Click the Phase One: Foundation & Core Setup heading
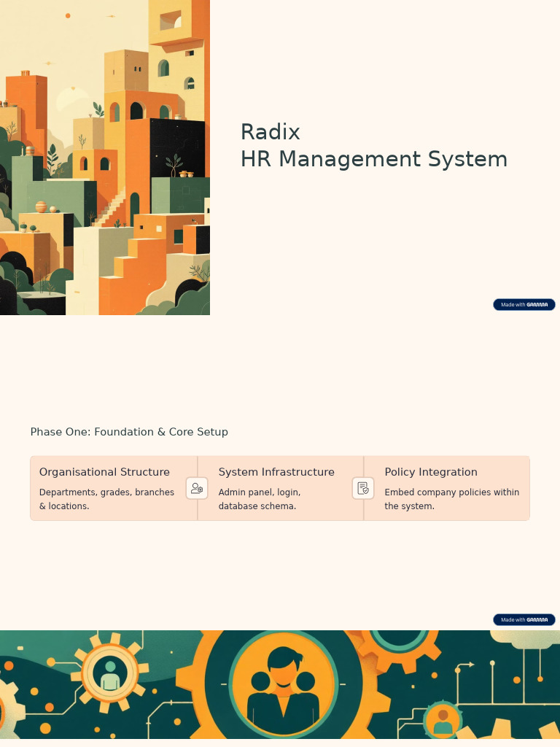Image resolution: width=560 pixels, height=747 pixels. pyautogui.click(x=129, y=432)
